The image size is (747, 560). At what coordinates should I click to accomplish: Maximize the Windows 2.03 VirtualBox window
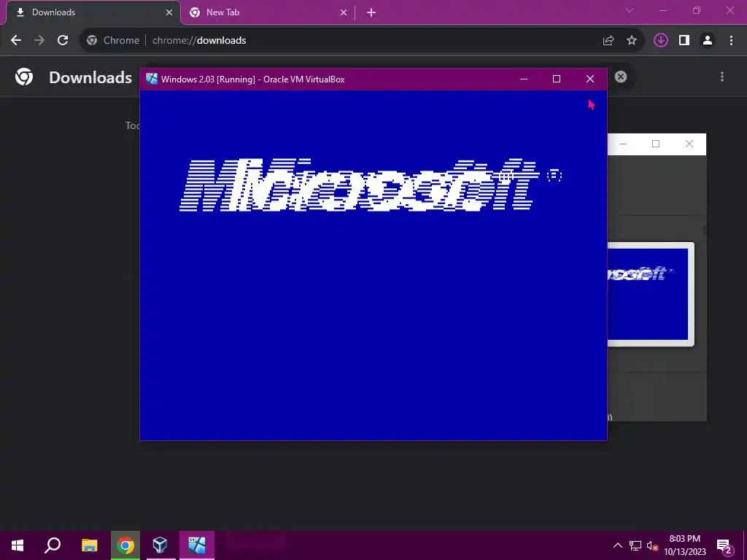pyautogui.click(x=557, y=79)
